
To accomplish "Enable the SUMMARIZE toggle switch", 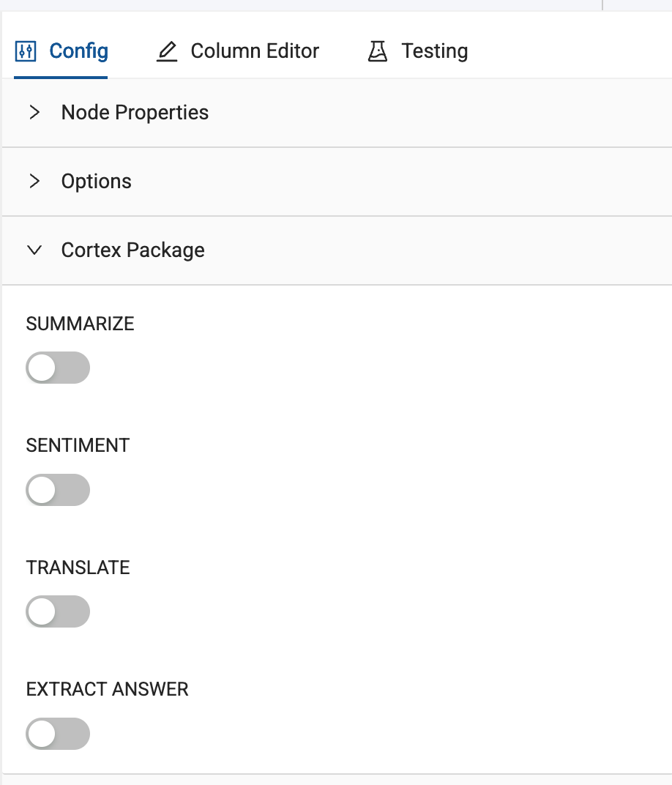I will pyautogui.click(x=58, y=368).
